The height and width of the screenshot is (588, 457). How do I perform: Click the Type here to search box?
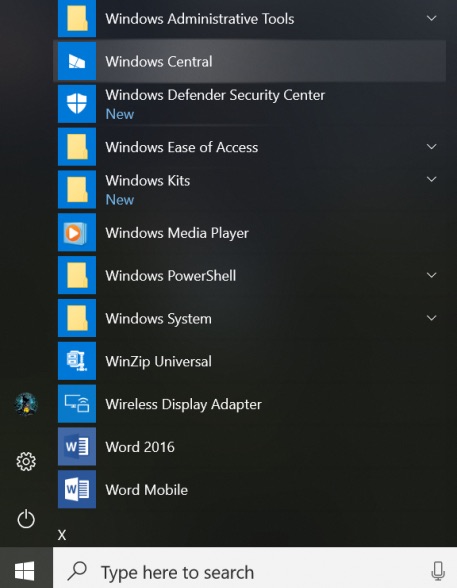255,567
